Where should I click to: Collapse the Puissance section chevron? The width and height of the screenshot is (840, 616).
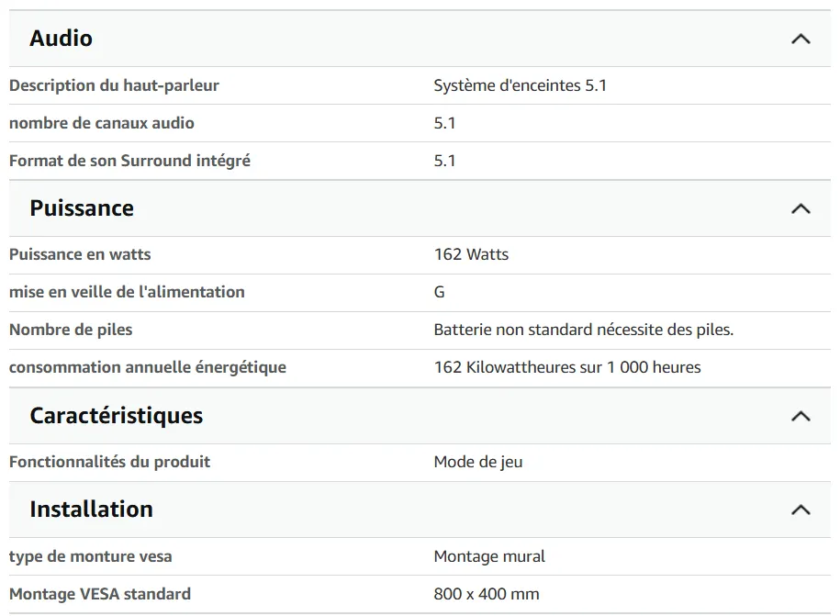[x=801, y=209]
